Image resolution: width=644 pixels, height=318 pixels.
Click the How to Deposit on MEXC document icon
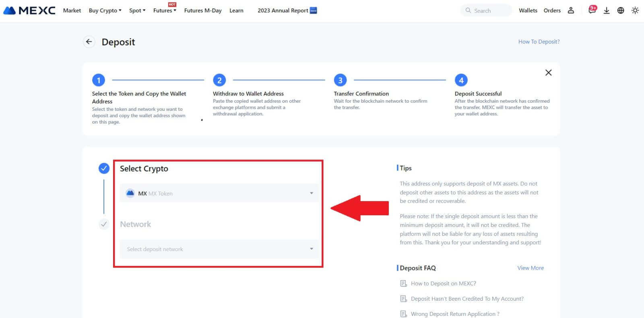(403, 283)
